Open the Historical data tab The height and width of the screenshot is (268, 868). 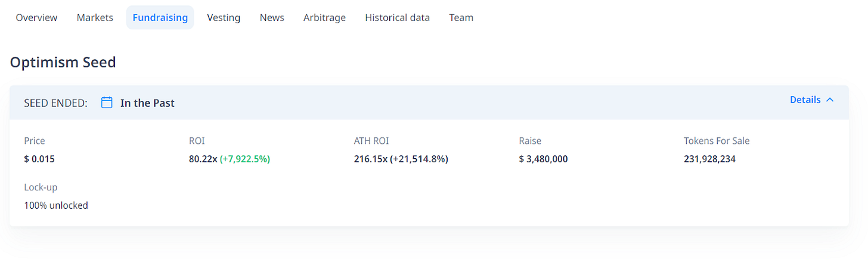(x=397, y=17)
